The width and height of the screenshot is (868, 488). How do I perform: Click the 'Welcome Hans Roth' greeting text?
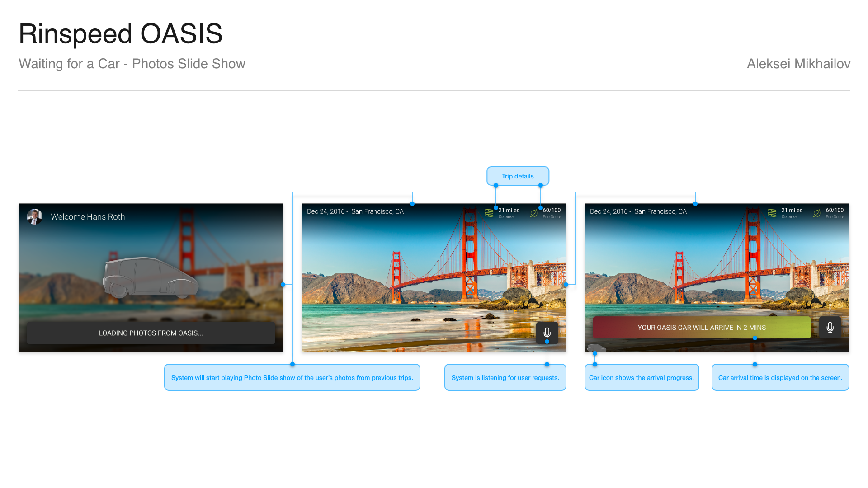coord(88,217)
